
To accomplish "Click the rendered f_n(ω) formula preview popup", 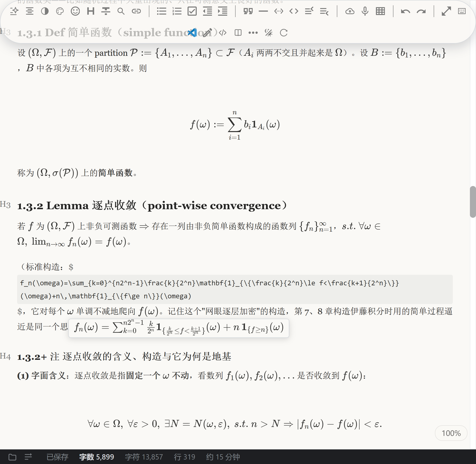I will point(179,328).
